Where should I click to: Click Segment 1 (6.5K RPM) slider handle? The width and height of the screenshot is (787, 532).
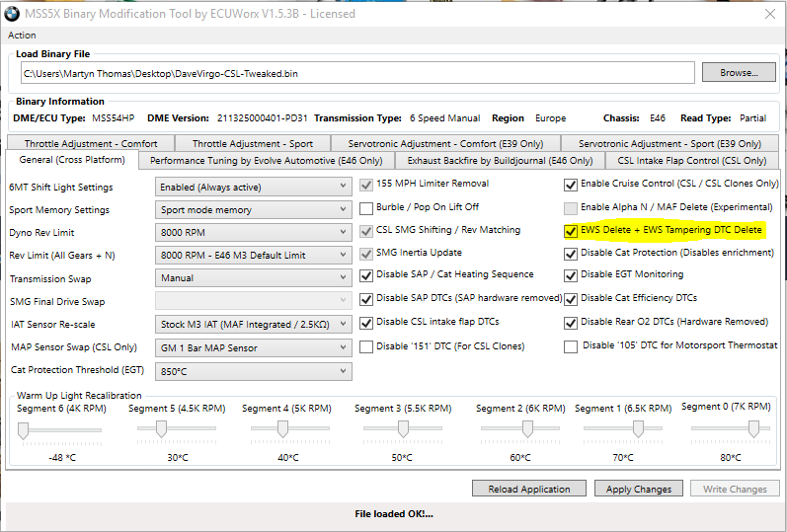639,429
